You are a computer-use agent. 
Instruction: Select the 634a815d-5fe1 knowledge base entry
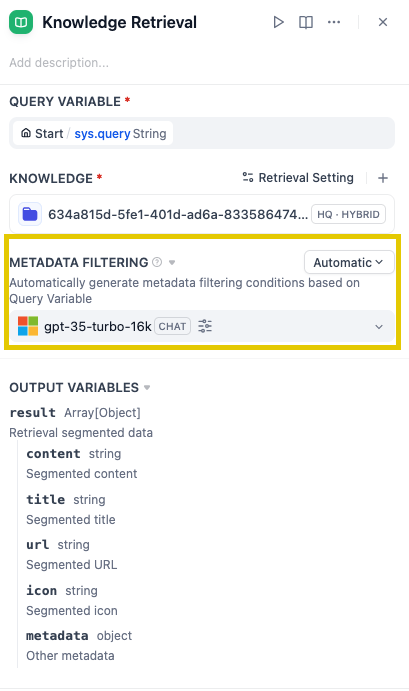pyautogui.click(x=202, y=214)
